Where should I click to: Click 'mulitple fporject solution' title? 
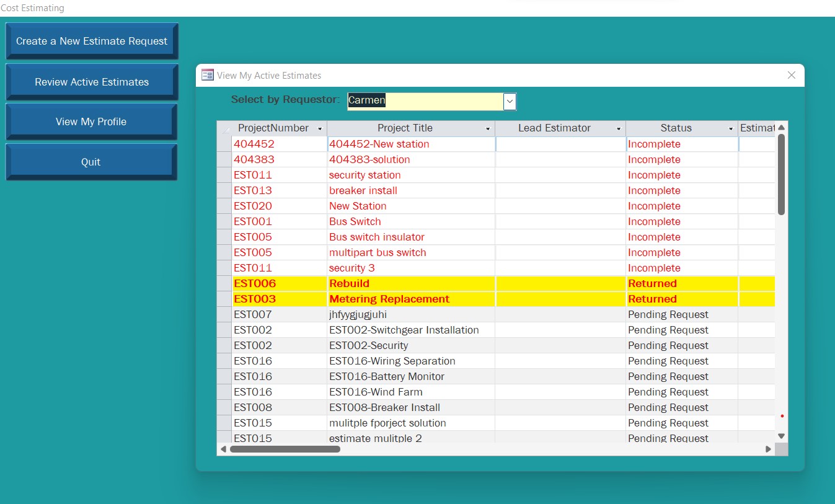(387, 423)
